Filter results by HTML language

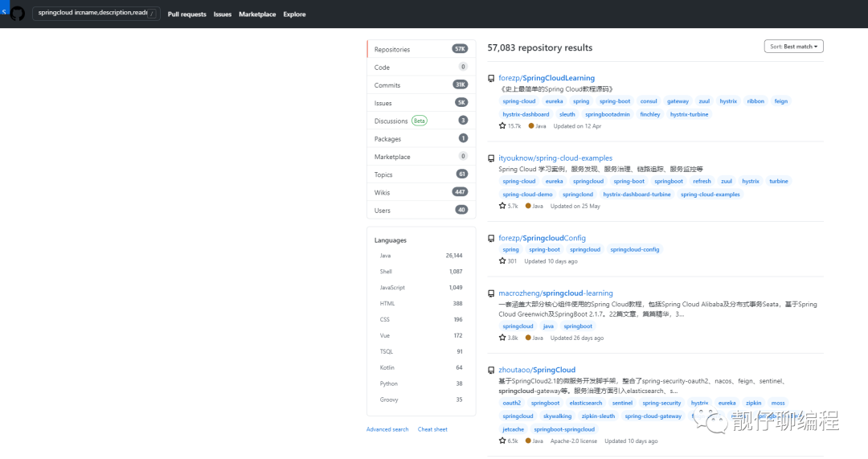tap(420, 303)
